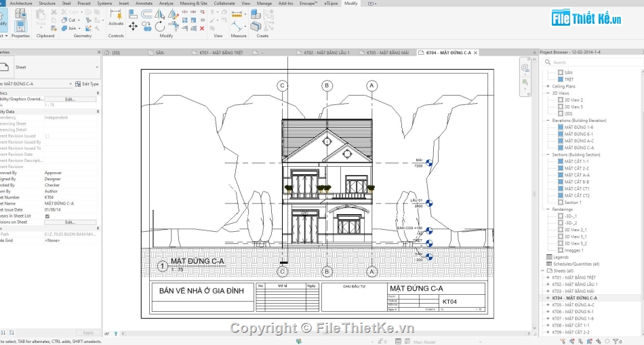Viewport: 644px width, 345px height.
Task: Click Edit for Visibility/Graphics Overrides
Action: pos(71,99)
